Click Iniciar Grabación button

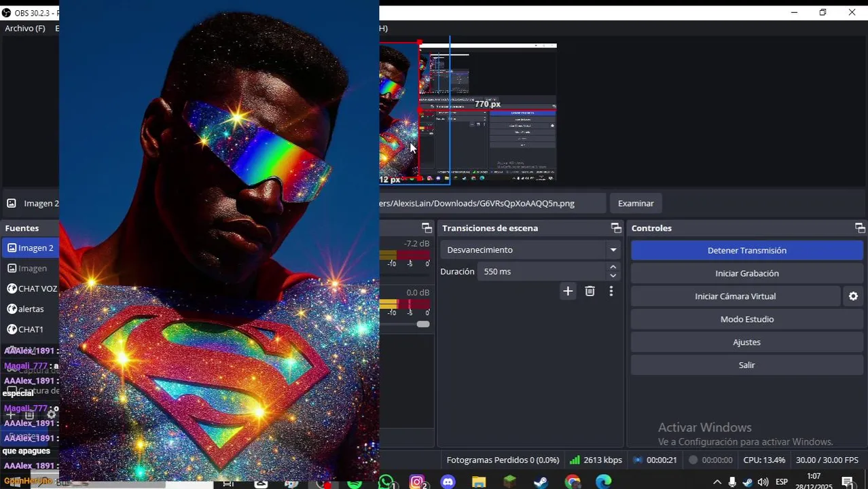[x=747, y=274]
